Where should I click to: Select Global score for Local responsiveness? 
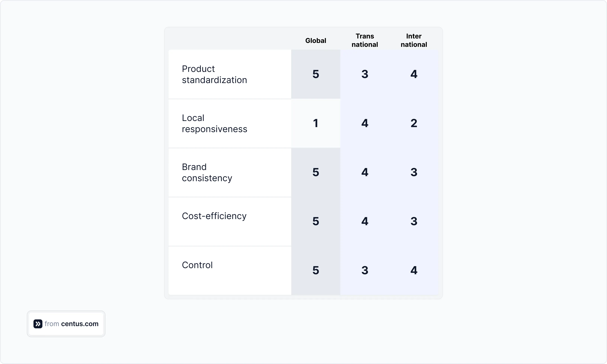[316, 123]
